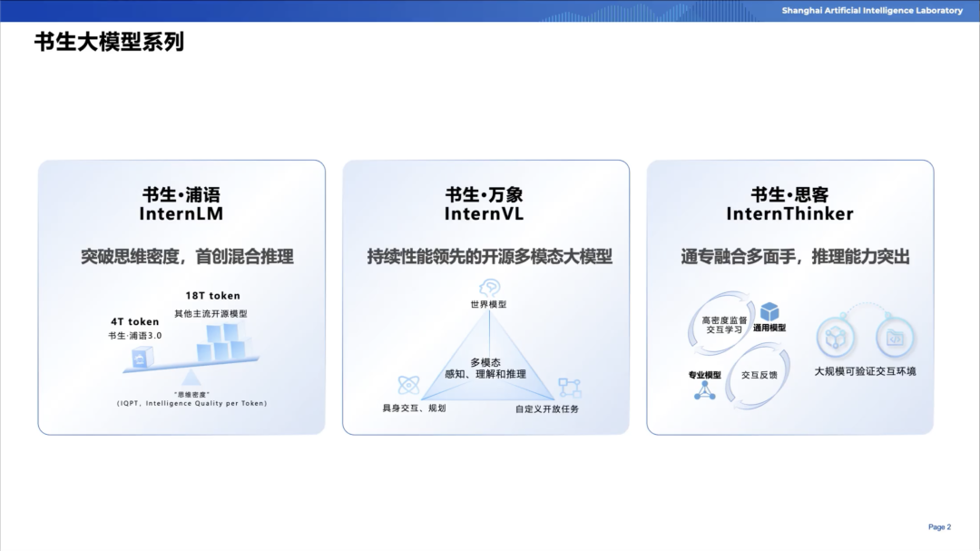
Task: Click the Page 2 indicator
Action: [x=939, y=526]
